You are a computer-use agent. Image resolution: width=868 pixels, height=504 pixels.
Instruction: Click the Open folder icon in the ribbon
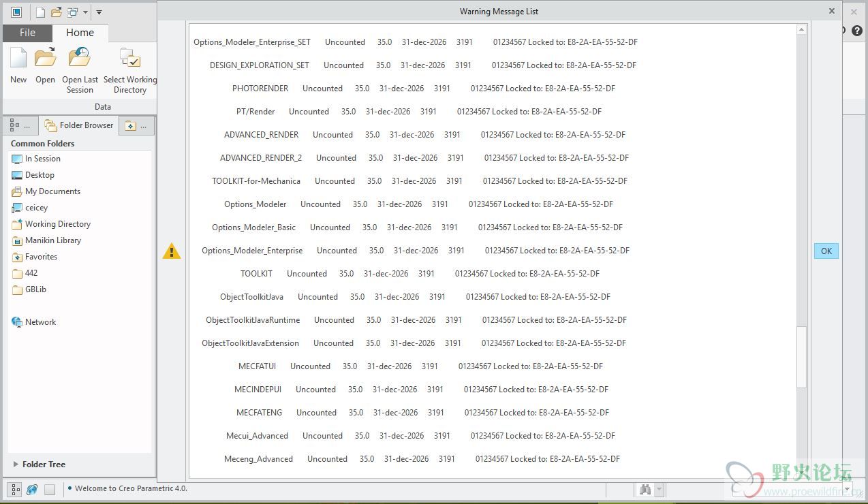point(45,57)
